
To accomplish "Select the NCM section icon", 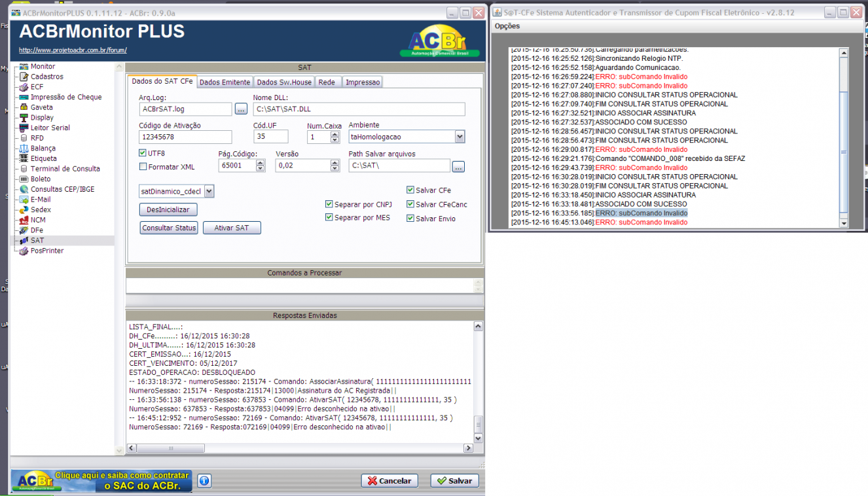I will point(24,220).
